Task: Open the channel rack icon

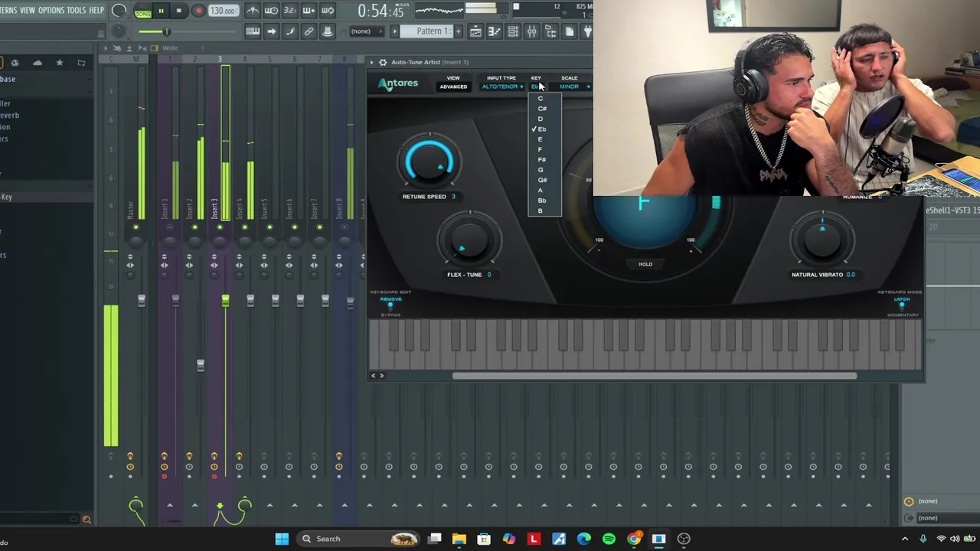Action: coord(513,31)
